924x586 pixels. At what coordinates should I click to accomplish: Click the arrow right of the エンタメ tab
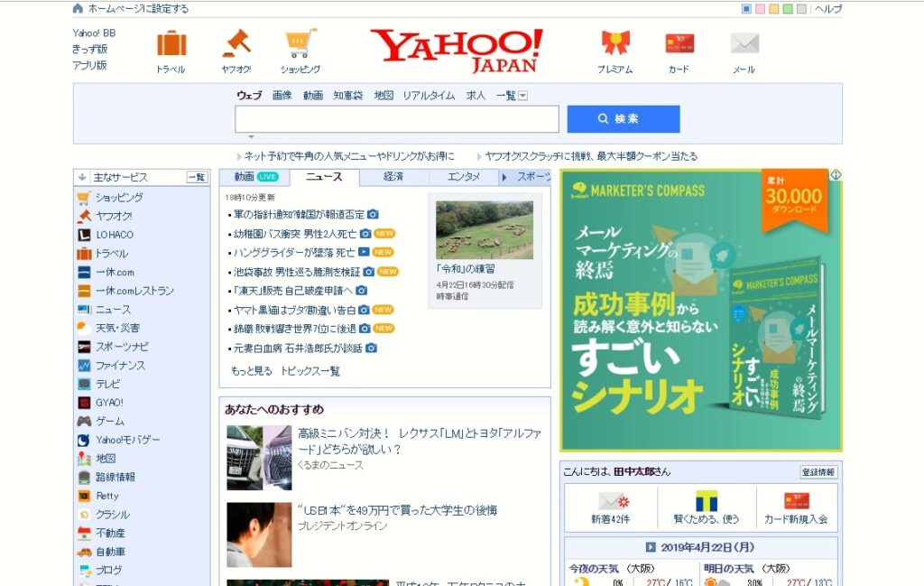point(504,177)
